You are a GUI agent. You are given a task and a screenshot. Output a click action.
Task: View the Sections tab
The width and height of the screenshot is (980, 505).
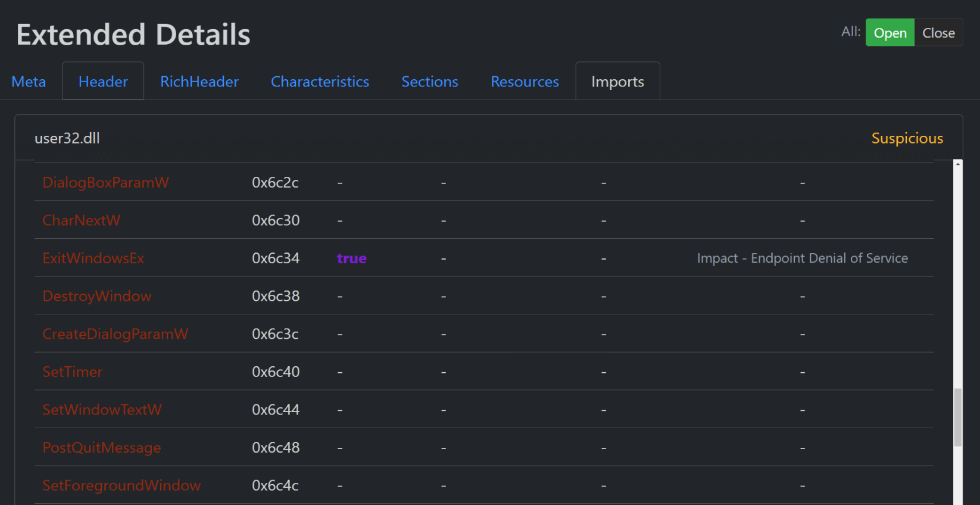[x=430, y=82]
